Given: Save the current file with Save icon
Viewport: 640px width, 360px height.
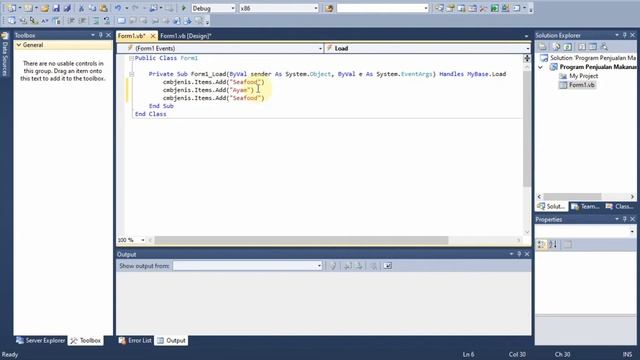Looking at the screenshot, I should pyautogui.click(x=56, y=8).
